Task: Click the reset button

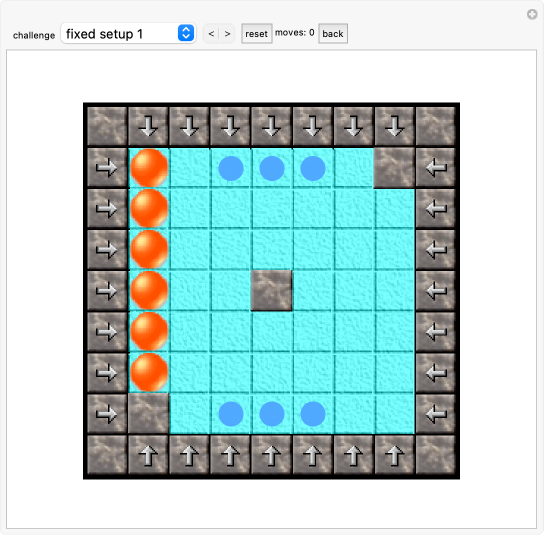Action: [x=256, y=34]
